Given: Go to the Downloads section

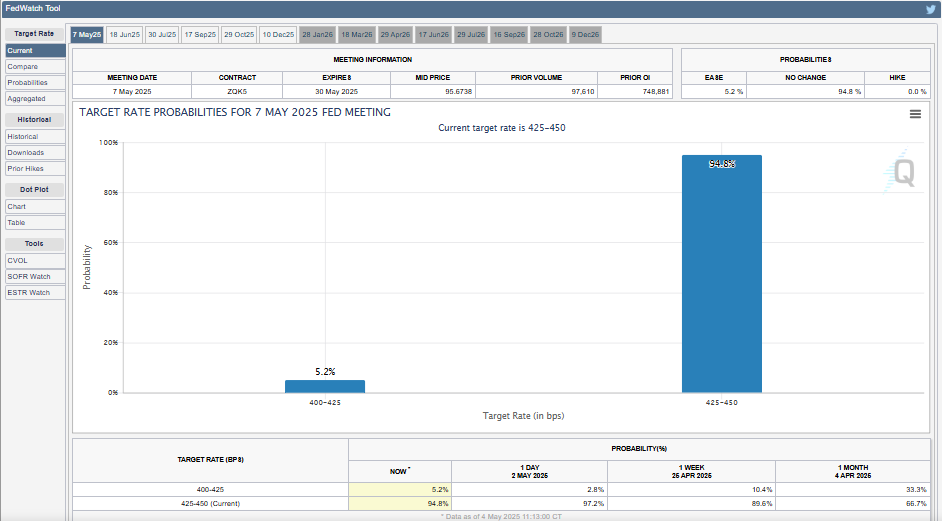Looking at the screenshot, I should point(25,153).
